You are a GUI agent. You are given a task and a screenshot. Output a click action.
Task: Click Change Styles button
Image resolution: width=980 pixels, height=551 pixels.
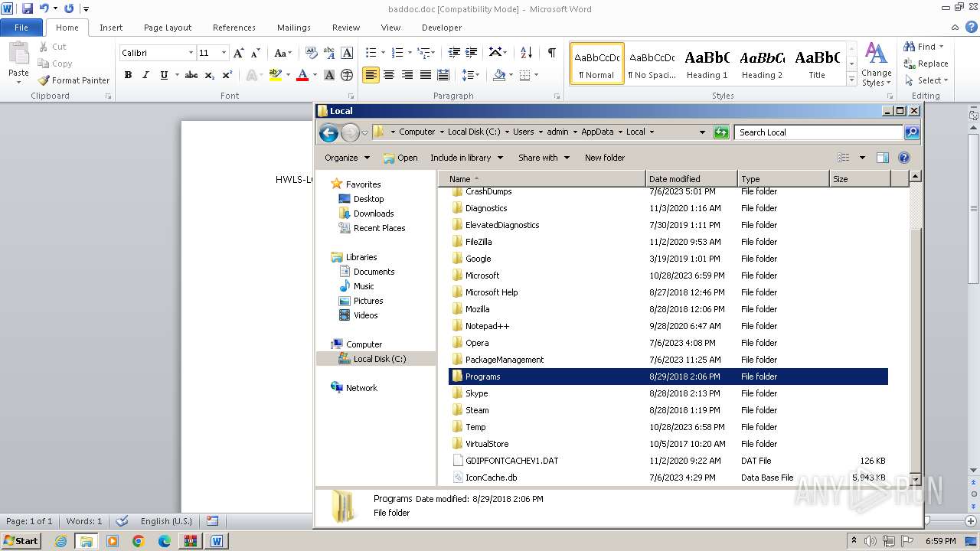[876, 64]
